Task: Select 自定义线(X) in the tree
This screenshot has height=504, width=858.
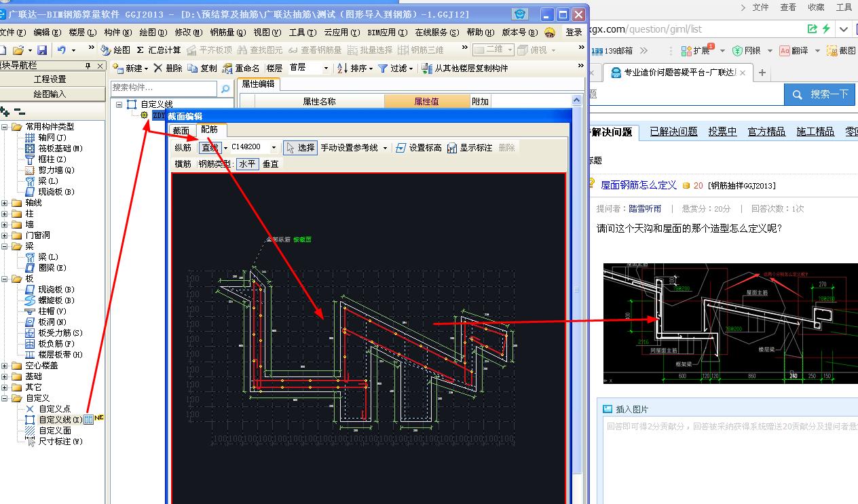Action: [x=60, y=420]
